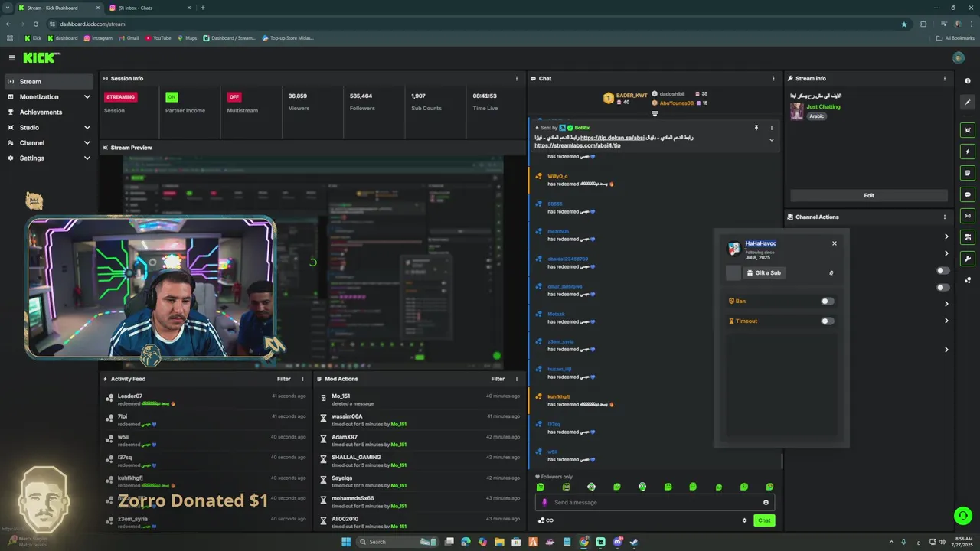Viewport: 980px width, 551px height.
Task: Click the Chrome extensions puzzle icon
Action: click(x=923, y=24)
